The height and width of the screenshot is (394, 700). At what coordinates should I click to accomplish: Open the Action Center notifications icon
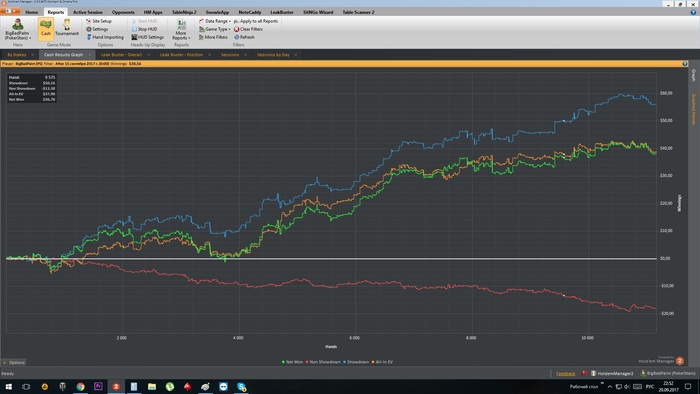click(688, 386)
